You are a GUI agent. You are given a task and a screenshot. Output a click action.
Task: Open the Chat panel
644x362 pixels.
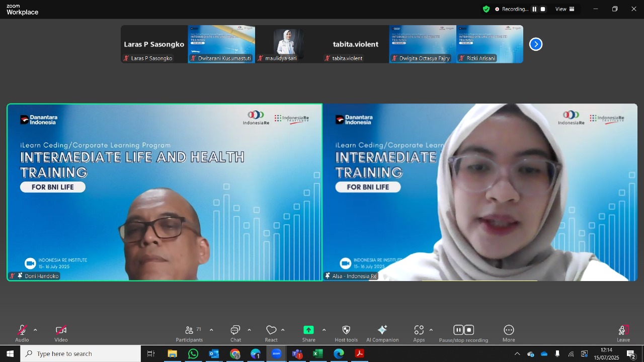coord(235,333)
